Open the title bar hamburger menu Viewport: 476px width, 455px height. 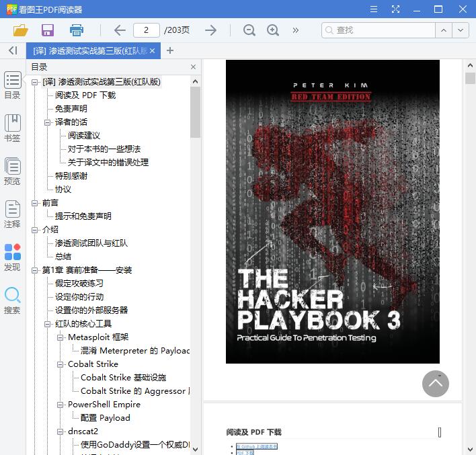click(x=374, y=9)
